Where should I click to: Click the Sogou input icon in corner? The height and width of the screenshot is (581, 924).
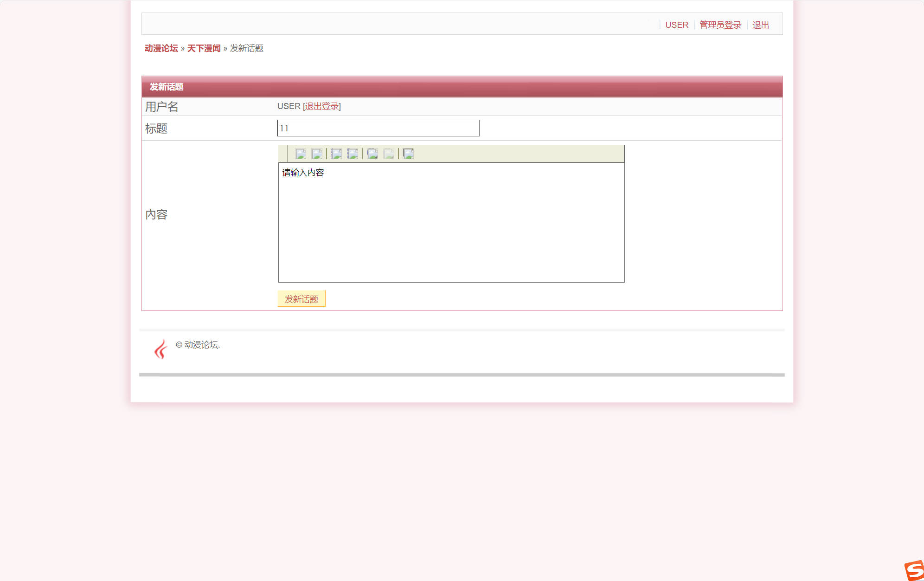[914, 570]
